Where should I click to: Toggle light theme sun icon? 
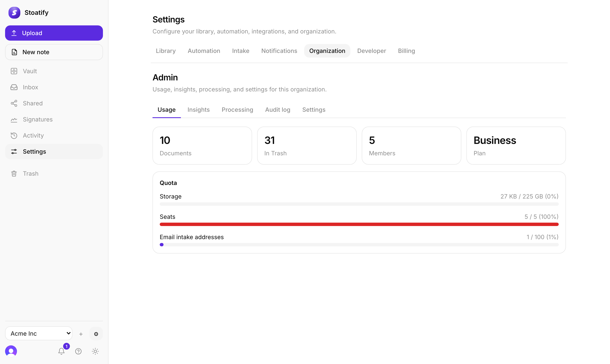[95, 351]
